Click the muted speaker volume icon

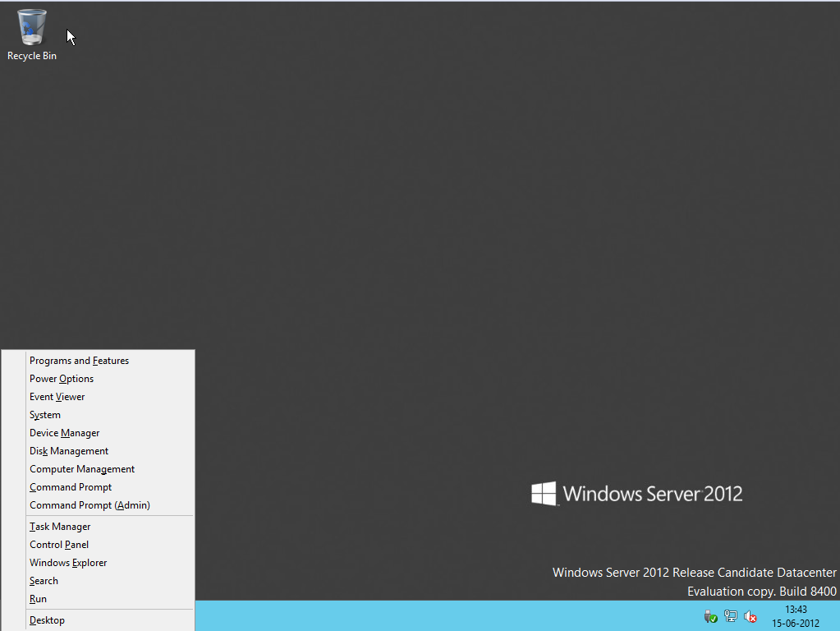750,616
